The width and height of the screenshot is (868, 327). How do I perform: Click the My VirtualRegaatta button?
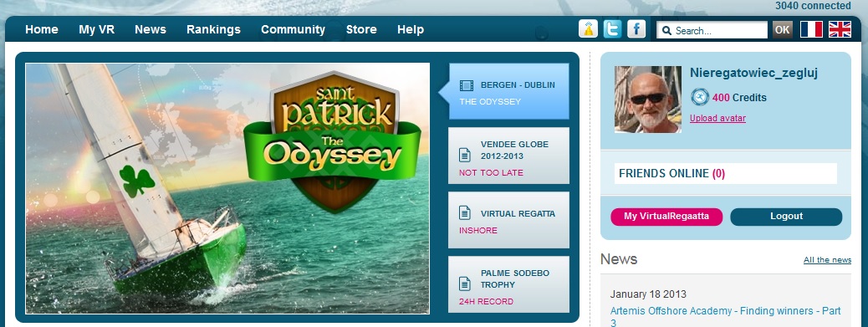(666, 217)
